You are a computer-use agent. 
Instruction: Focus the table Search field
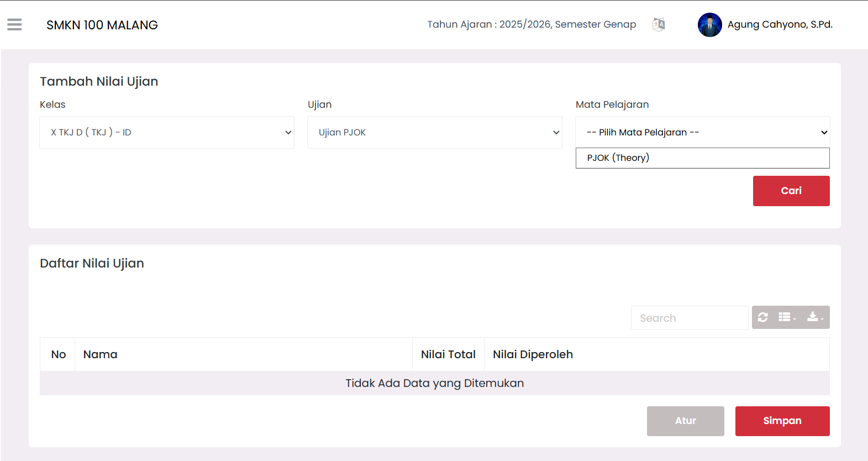pyautogui.click(x=689, y=318)
